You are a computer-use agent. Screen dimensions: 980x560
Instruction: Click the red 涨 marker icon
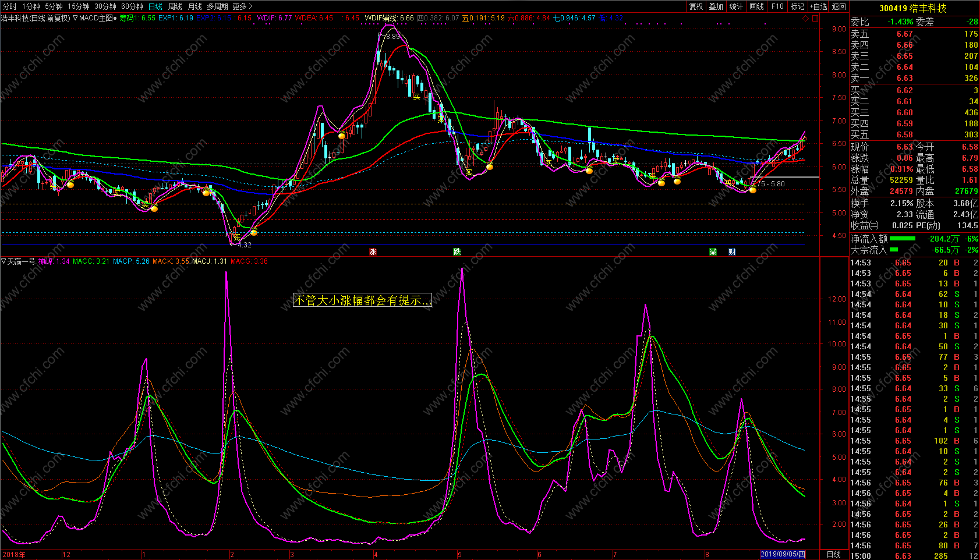[x=373, y=251]
